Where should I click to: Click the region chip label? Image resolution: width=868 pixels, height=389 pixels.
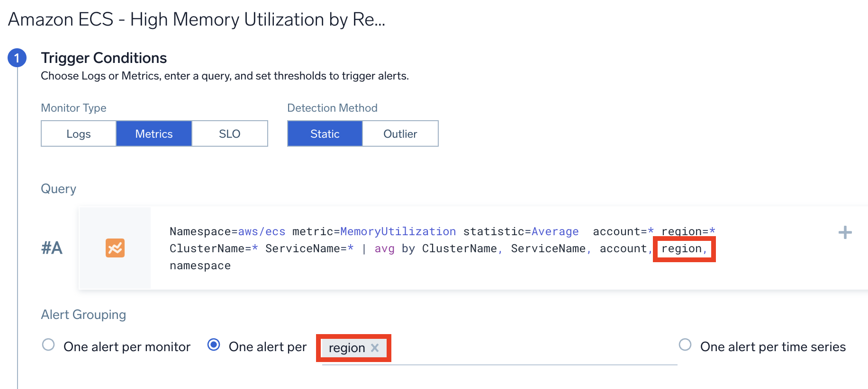347,348
